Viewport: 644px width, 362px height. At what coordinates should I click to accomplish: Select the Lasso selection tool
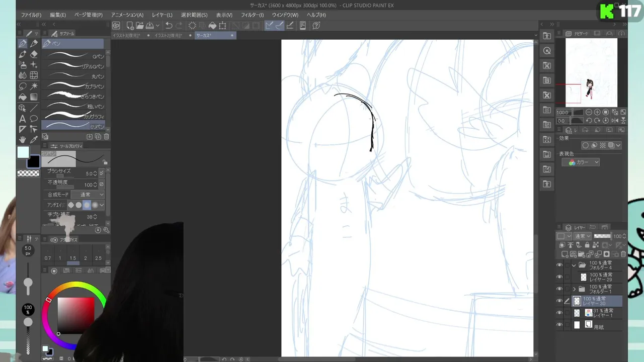23,86
